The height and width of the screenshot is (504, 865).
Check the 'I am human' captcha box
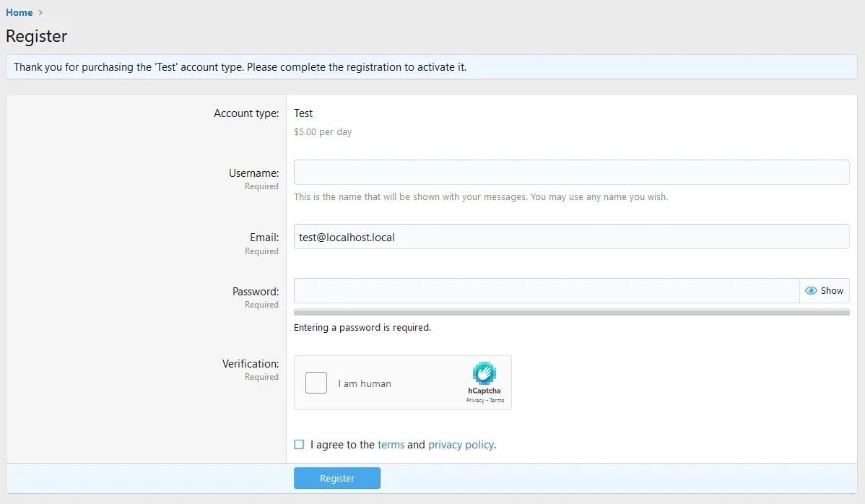[316, 383]
